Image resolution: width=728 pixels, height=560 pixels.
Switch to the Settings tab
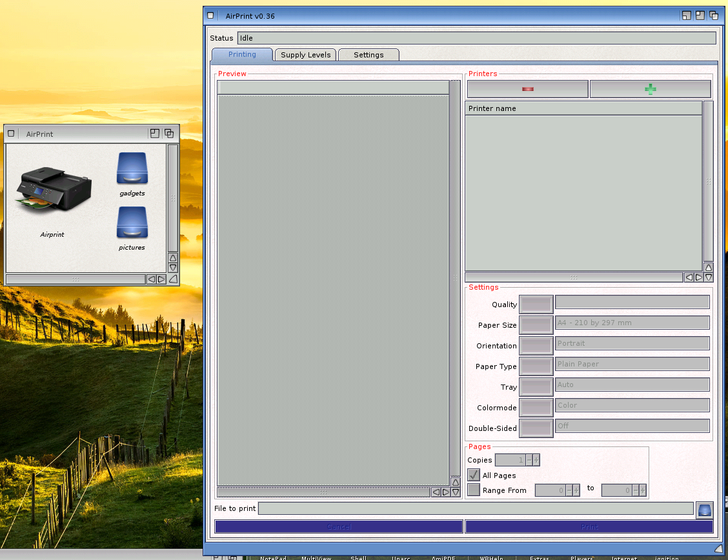pyautogui.click(x=369, y=55)
